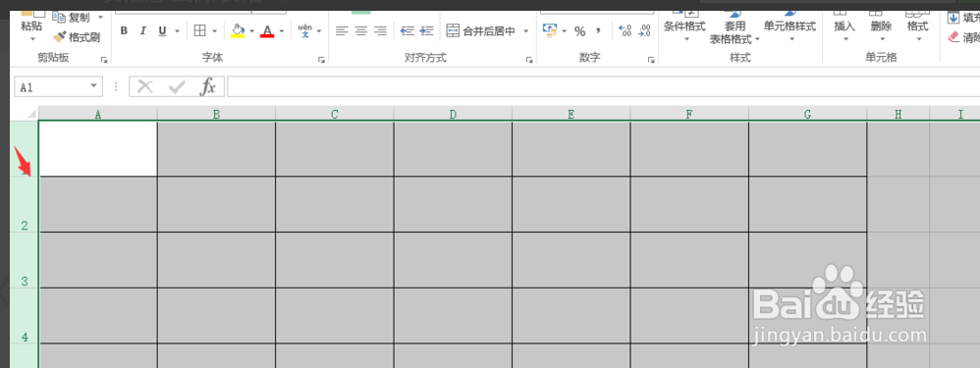980x368 pixels.
Task: Click 合并后居中 merge and center button
Action: pos(480,30)
